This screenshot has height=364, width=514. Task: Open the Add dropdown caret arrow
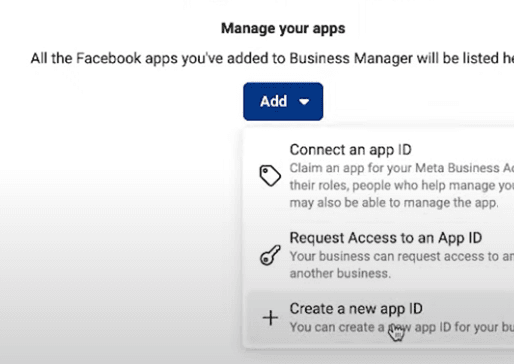pyautogui.click(x=304, y=101)
